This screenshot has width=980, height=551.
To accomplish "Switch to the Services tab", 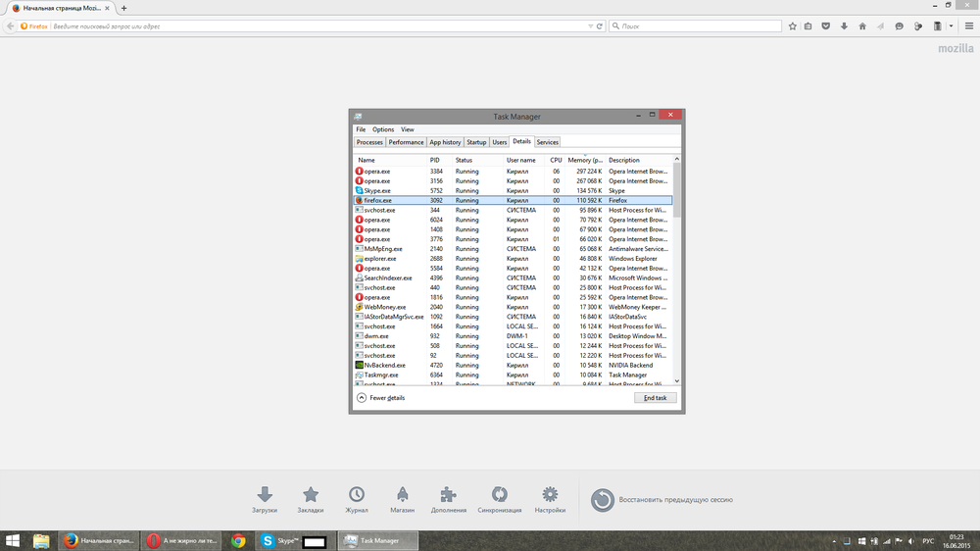I will point(548,142).
